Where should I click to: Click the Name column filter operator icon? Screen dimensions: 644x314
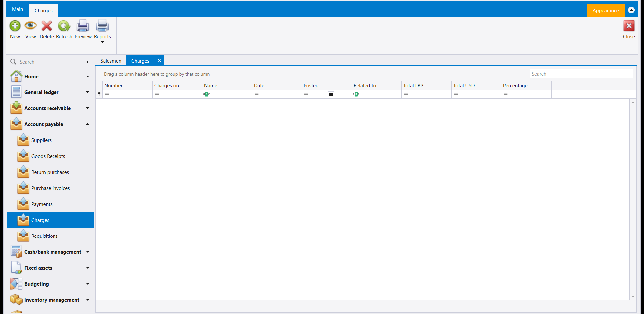click(x=207, y=94)
